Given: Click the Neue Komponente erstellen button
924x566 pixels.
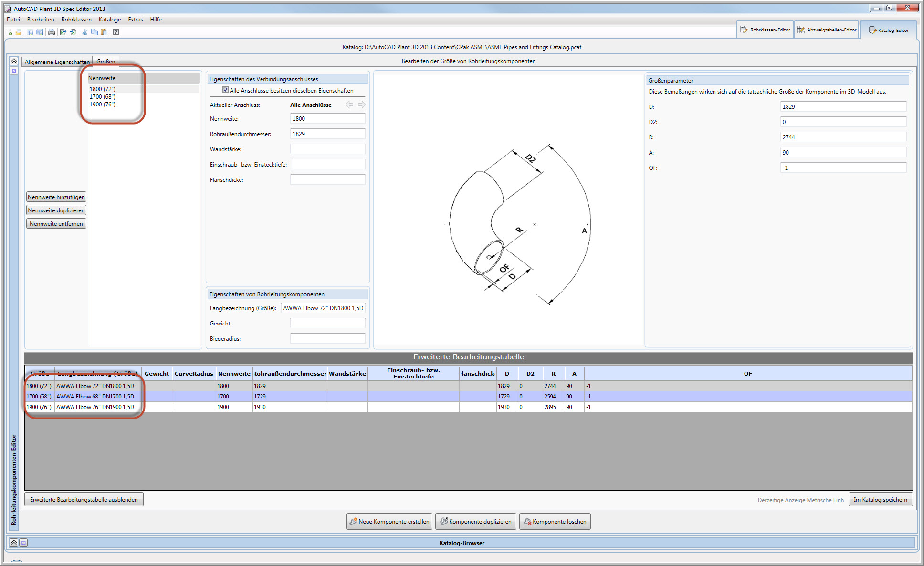Looking at the screenshot, I should tap(389, 522).
